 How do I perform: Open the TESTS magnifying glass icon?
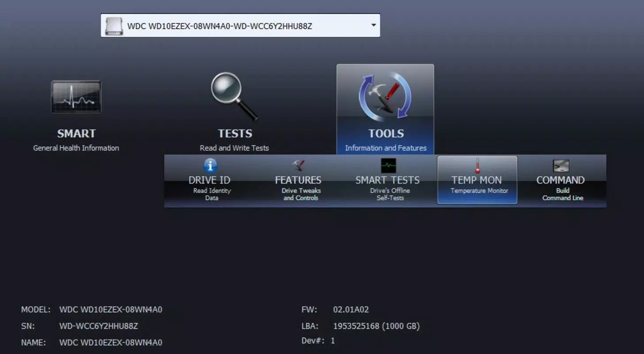[234, 97]
